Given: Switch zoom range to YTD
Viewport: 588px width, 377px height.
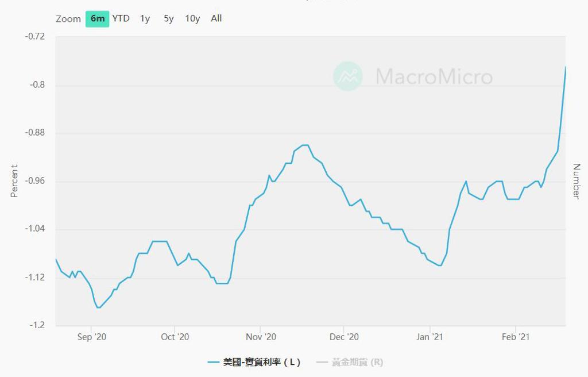Looking at the screenshot, I should coord(121,18).
